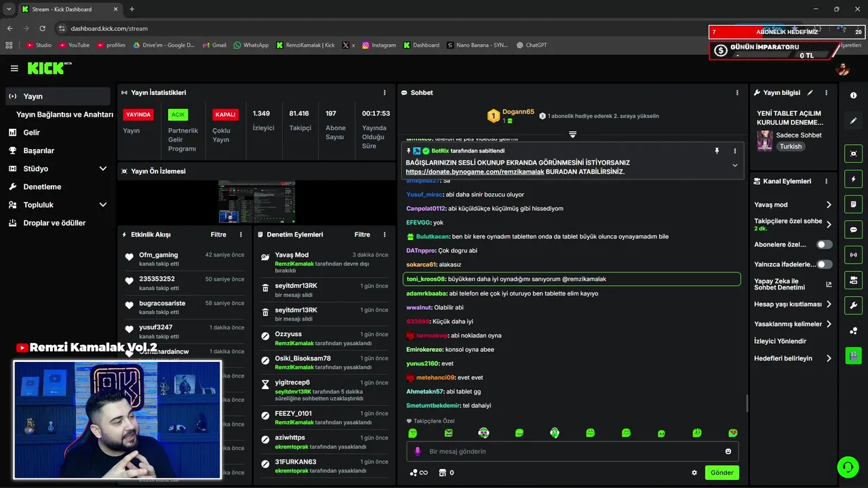Open the WhatsApp bookmark

251,45
